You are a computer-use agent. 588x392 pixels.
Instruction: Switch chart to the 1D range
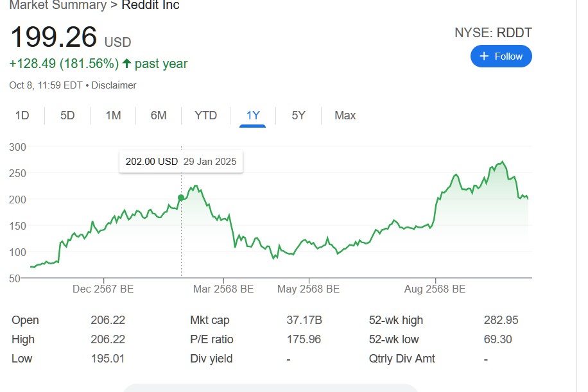22,115
